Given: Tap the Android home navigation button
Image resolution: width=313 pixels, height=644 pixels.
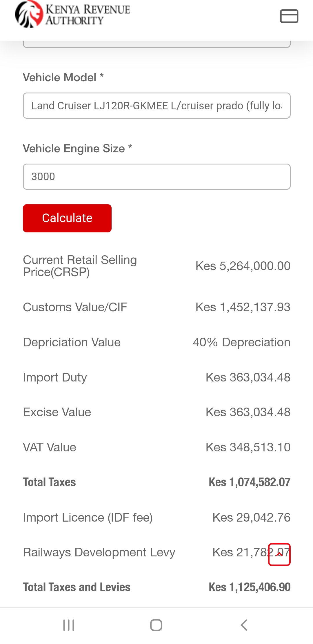Looking at the screenshot, I should (x=156, y=625).
